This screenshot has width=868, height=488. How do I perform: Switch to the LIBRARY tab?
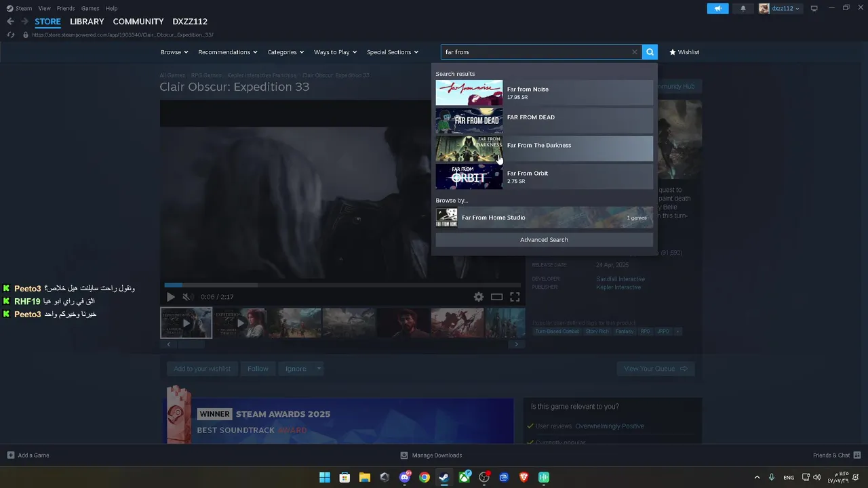click(87, 22)
